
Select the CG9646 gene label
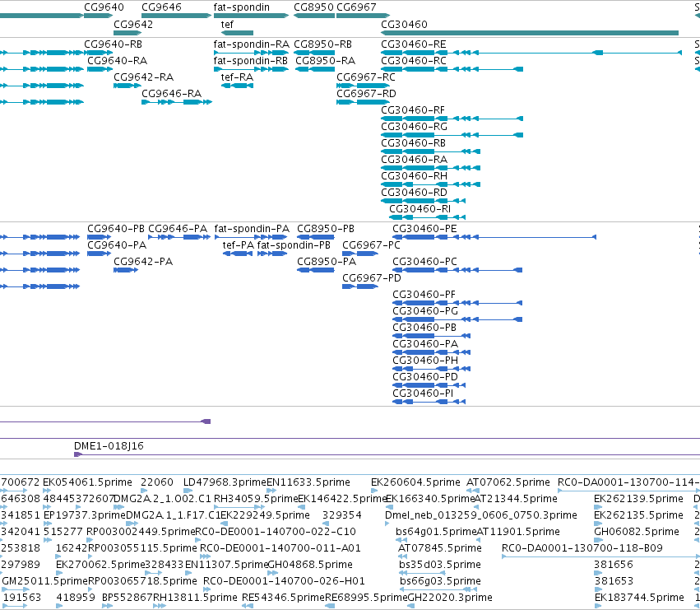coord(161,7)
